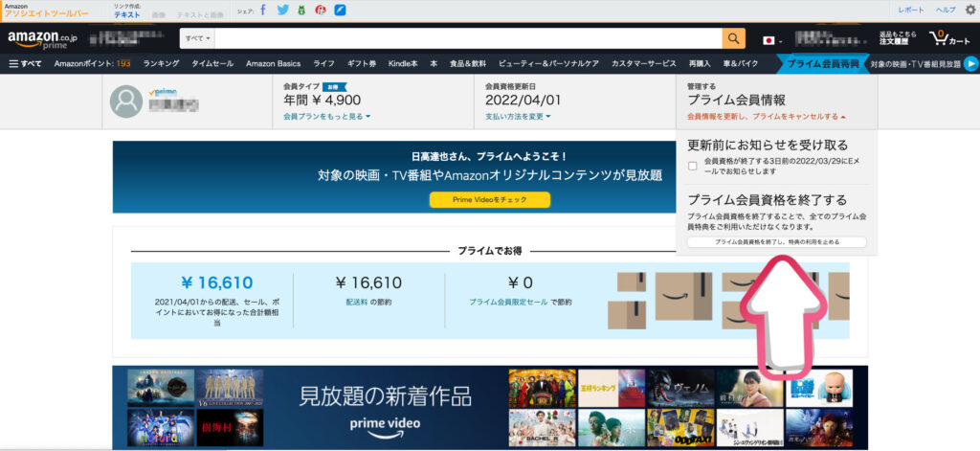Click the blue play arrow icon in nav bar
Viewport: 980px width, 451px height.
[x=970, y=63]
